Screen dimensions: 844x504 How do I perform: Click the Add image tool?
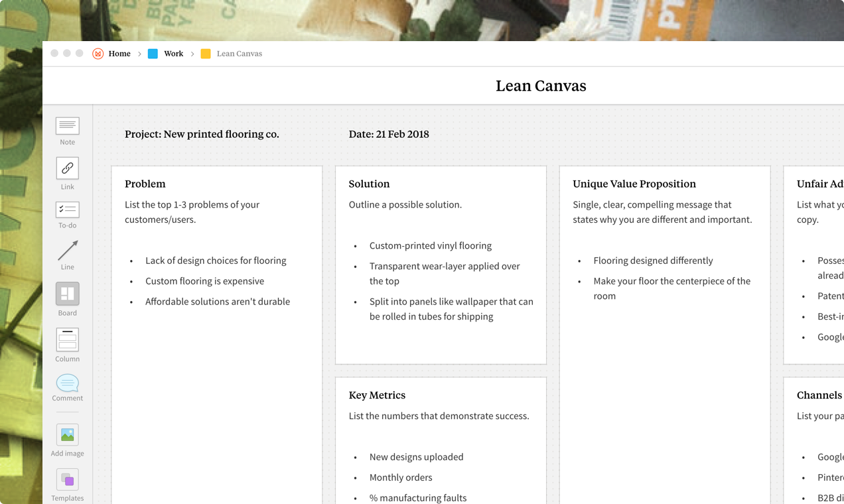[x=67, y=440]
